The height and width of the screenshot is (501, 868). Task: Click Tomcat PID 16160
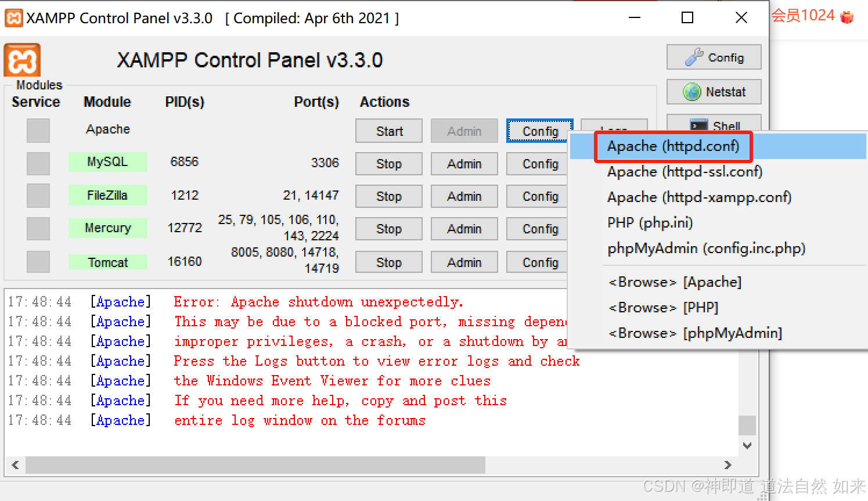(185, 262)
